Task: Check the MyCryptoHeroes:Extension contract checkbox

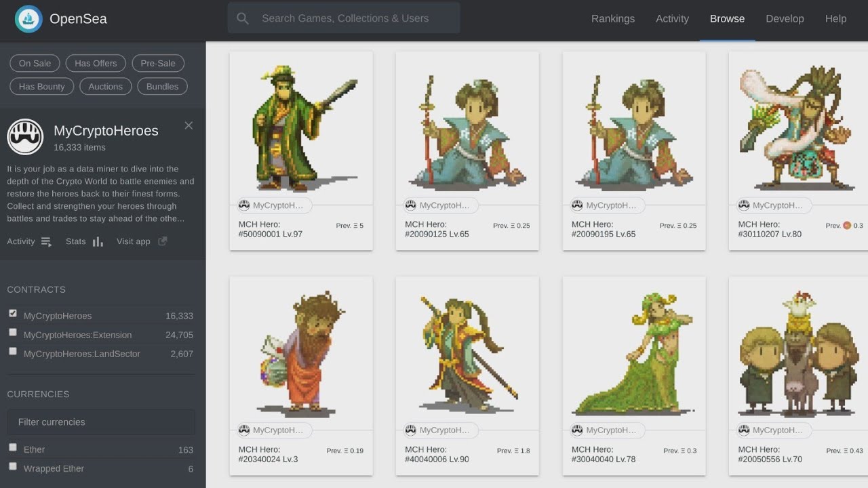Action: coord(13,332)
